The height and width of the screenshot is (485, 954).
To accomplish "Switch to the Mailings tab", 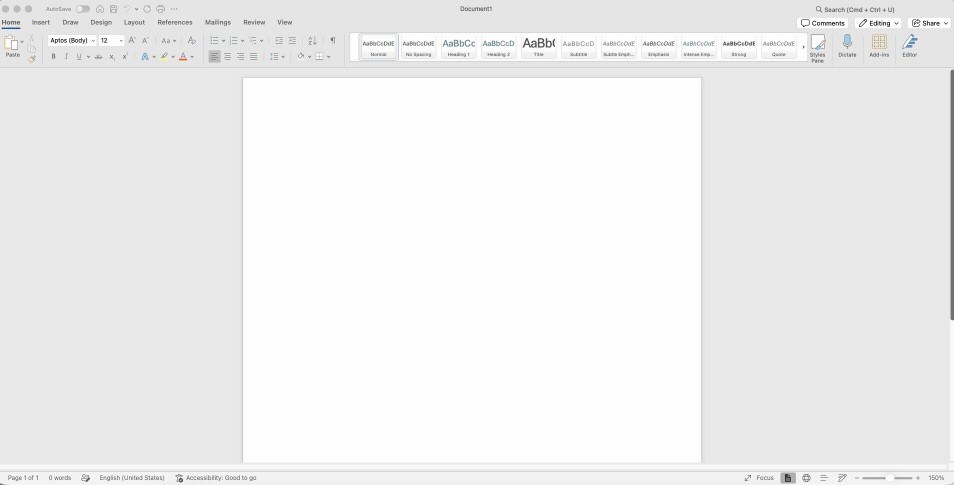I will pos(218,23).
